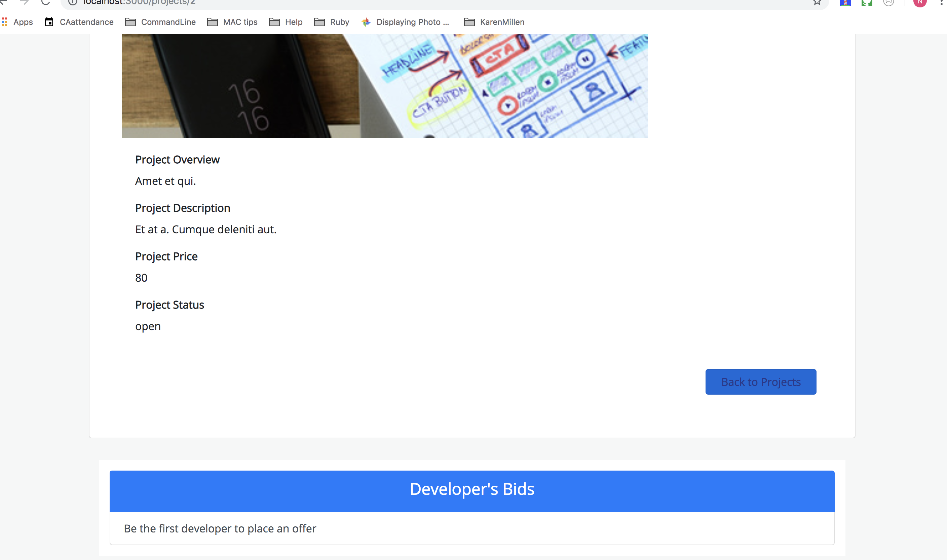Click the bookmark star in address bar

pyautogui.click(x=817, y=2)
